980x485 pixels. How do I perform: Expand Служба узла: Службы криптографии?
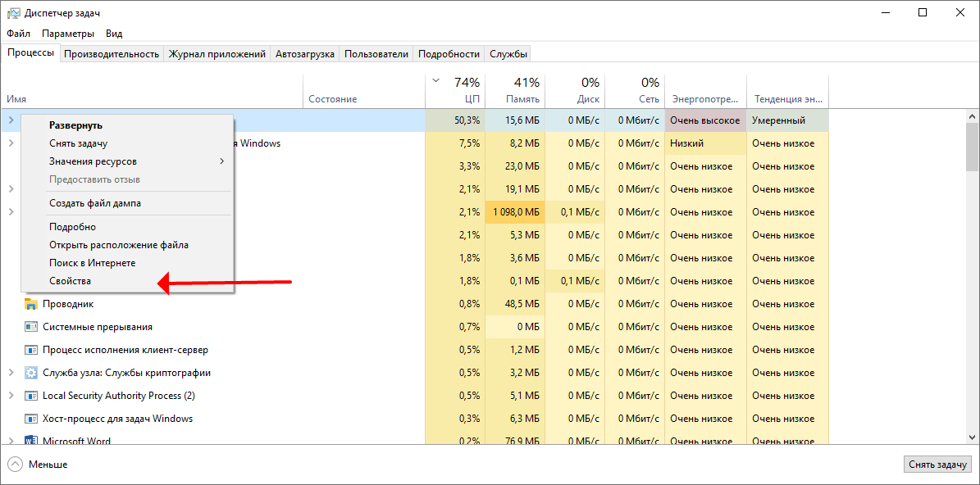tap(11, 373)
